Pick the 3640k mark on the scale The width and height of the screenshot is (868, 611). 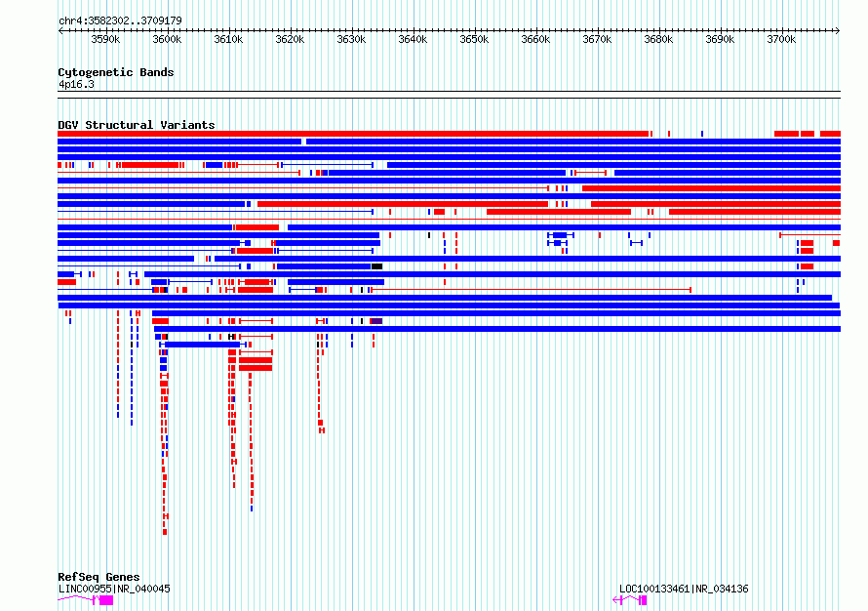pyautogui.click(x=413, y=39)
